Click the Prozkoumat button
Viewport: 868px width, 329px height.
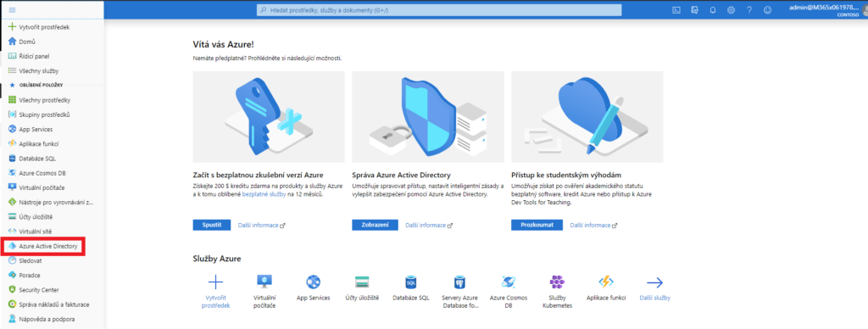pyautogui.click(x=537, y=225)
